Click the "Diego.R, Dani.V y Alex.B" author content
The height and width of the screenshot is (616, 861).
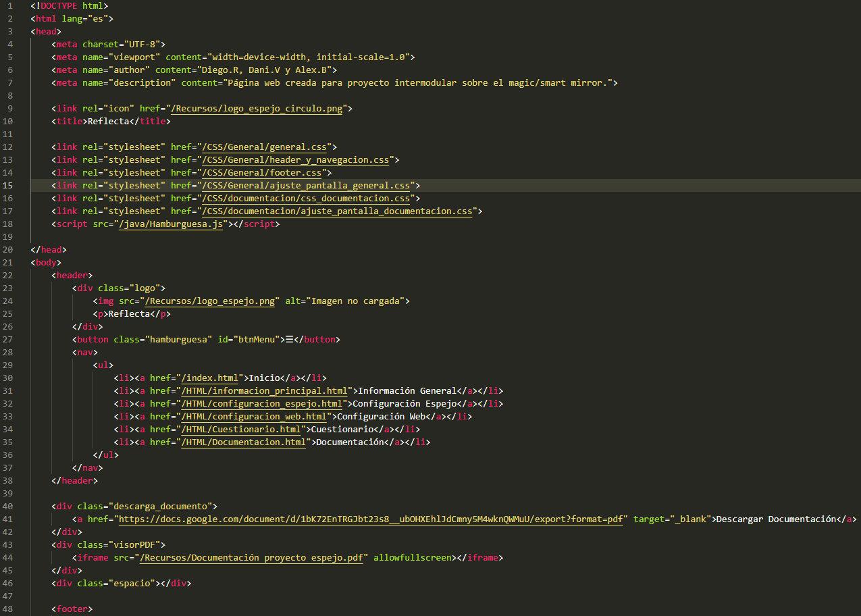click(264, 70)
